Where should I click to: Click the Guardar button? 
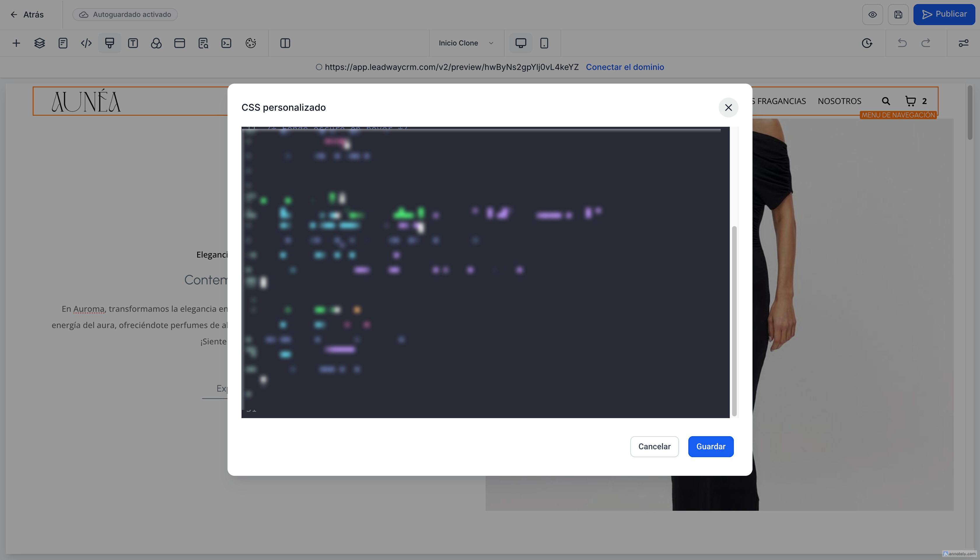click(x=710, y=447)
